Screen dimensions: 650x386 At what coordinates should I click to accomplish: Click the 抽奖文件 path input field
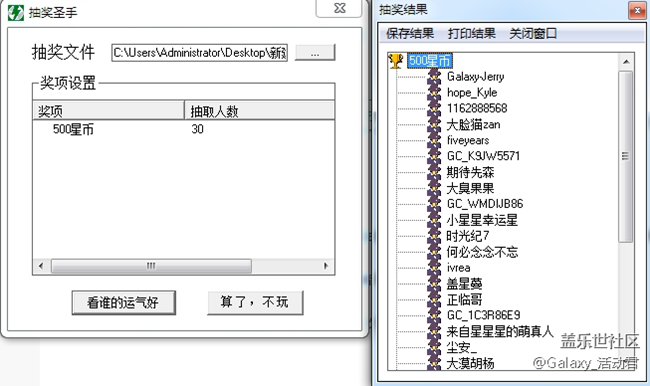pyautogui.click(x=199, y=53)
